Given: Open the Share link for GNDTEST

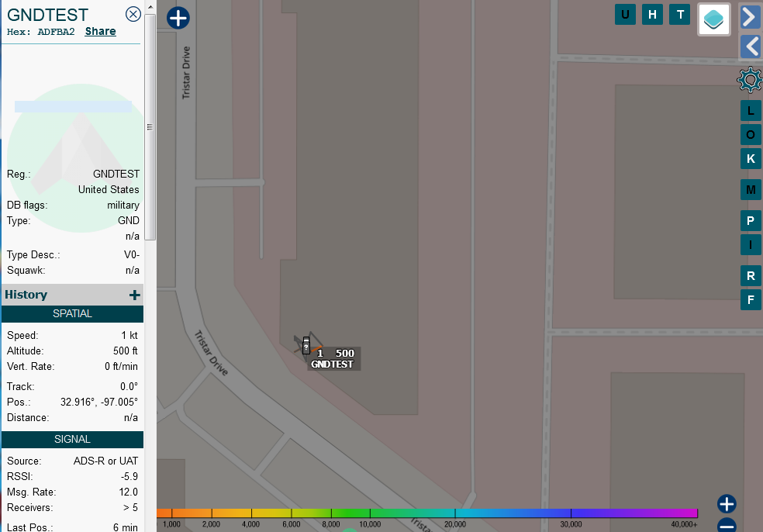Looking at the screenshot, I should tap(100, 32).
